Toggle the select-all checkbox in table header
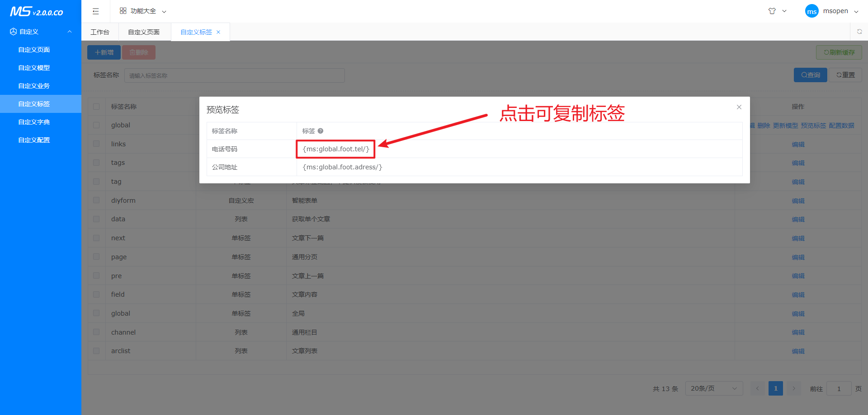This screenshot has width=868, height=415. pos(96,107)
